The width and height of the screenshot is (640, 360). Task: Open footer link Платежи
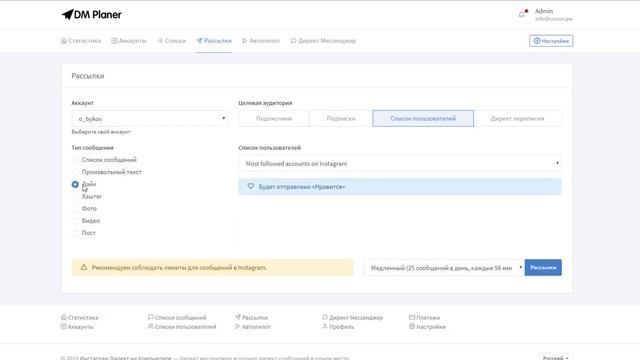coord(424,318)
